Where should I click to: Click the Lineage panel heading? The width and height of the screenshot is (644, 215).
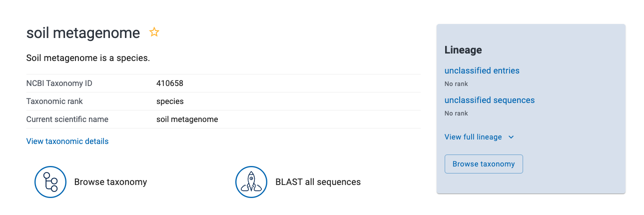pyautogui.click(x=463, y=50)
